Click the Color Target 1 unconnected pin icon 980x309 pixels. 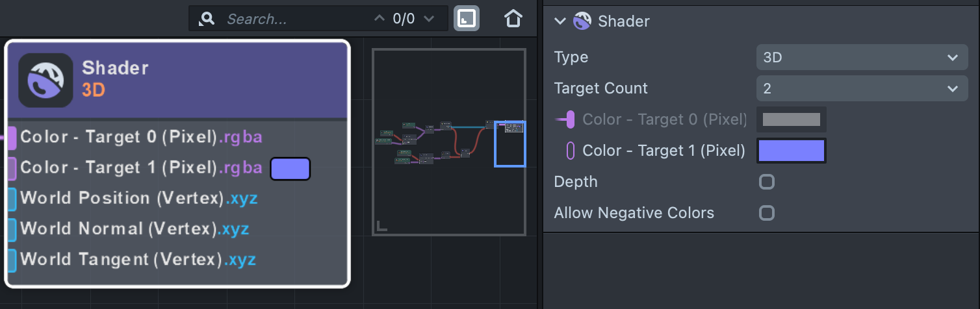pos(571,151)
